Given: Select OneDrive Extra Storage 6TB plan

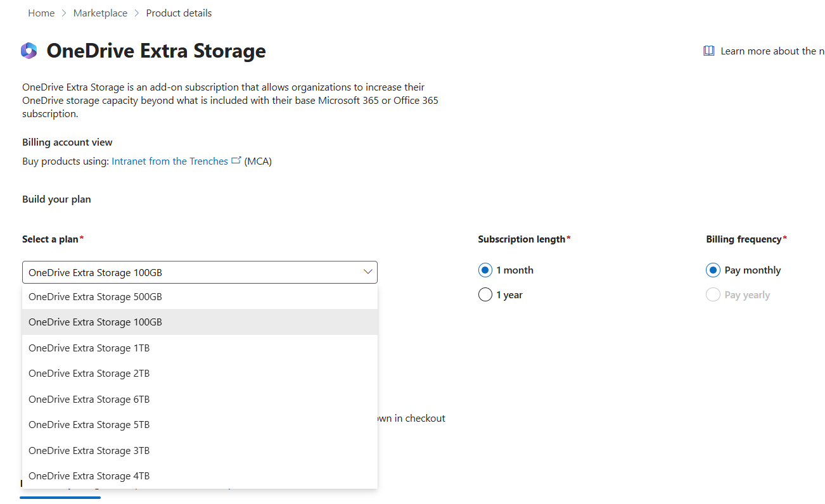Looking at the screenshot, I should [x=200, y=400].
